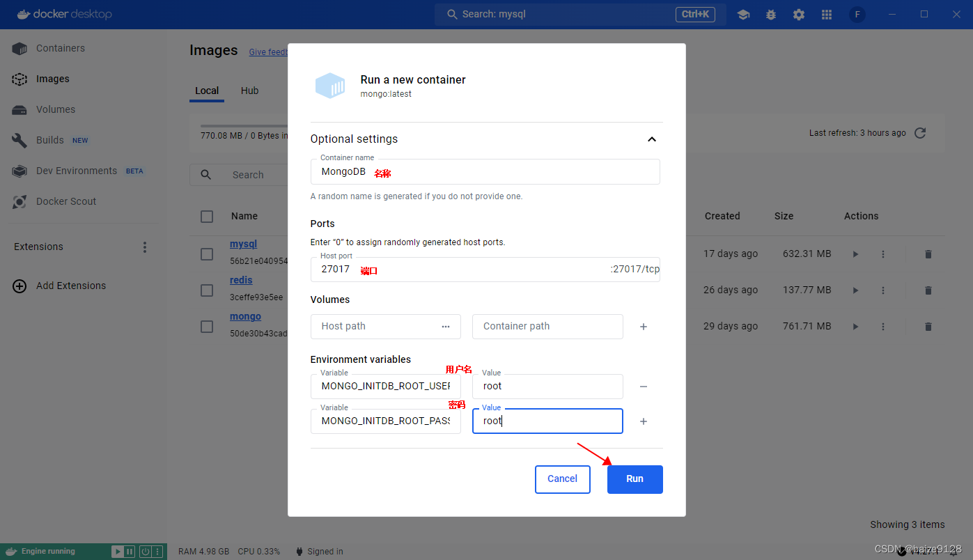Click the Host port field
Image resolution: width=973 pixels, height=560 pixels.
[485, 270]
